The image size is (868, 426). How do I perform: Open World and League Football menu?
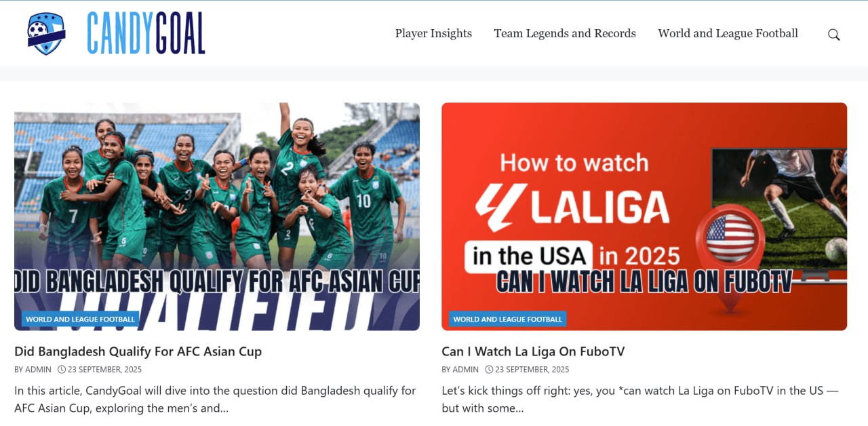[x=728, y=33]
